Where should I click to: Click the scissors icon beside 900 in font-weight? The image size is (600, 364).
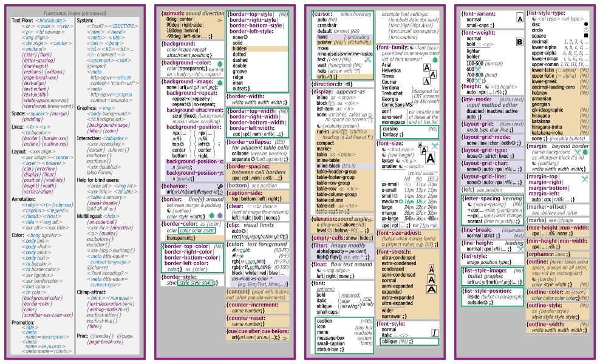pyautogui.click(x=477, y=81)
